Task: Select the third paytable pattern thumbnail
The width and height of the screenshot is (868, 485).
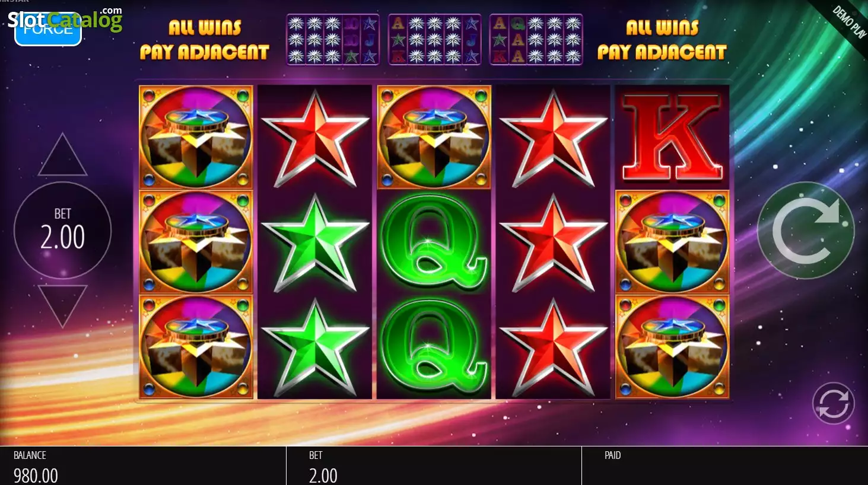Action: (536, 40)
